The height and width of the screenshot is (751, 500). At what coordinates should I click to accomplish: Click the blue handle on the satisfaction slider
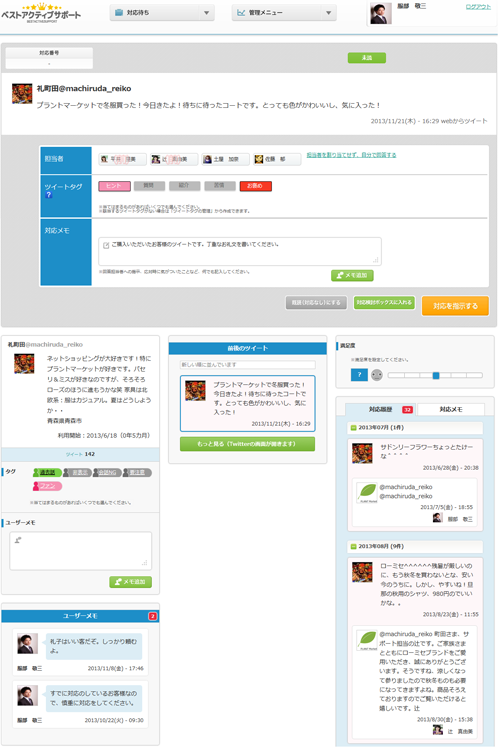pos(436,376)
